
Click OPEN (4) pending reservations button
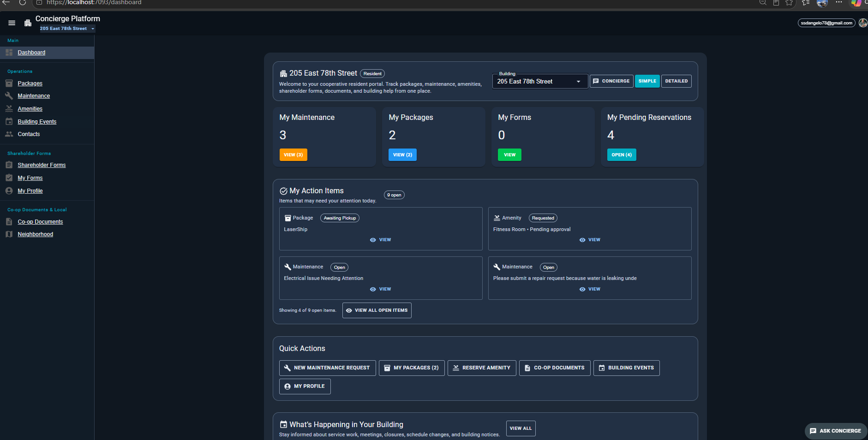(x=622, y=155)
